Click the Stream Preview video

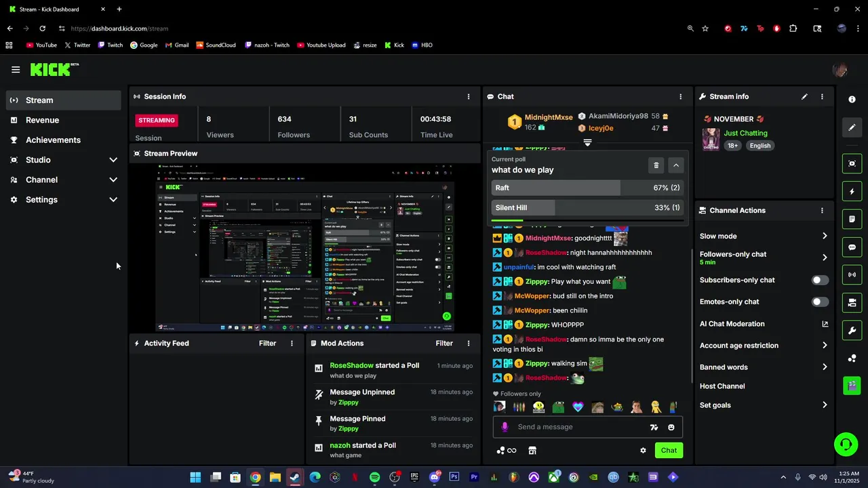pos(305,247)
